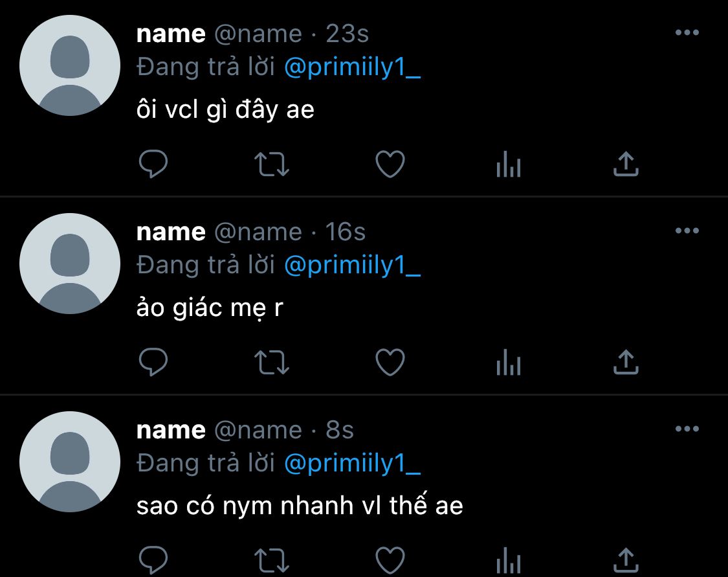Like the "ảo giác mẹ r" tweet
This screenshot has width=728, height=577.
point(390,362)
